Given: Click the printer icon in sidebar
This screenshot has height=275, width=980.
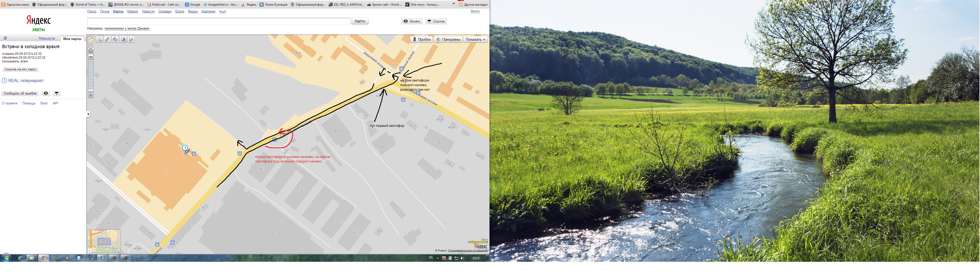Looking at the screenshot, I should pos(46,93).
